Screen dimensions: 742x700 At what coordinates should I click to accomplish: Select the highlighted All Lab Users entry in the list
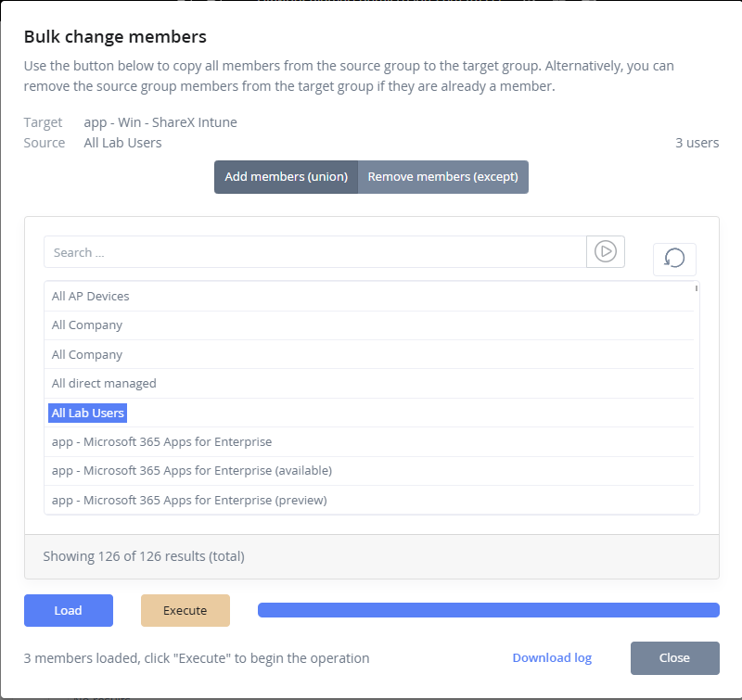(x=88, y=413)
